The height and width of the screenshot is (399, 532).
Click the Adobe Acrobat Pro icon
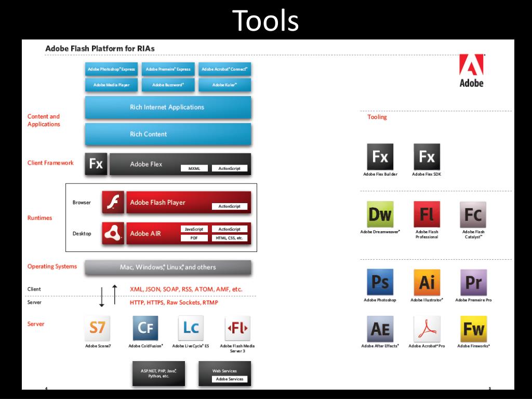coord(427,329)
